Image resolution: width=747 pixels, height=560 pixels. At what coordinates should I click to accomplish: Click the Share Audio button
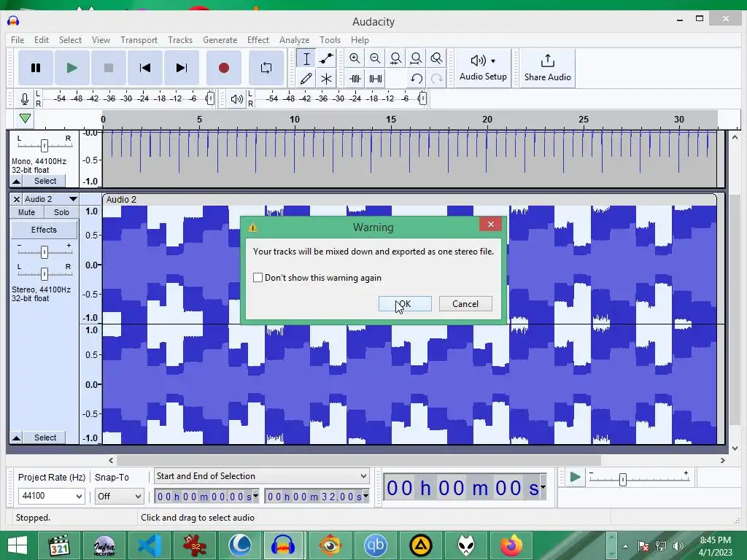547,68
